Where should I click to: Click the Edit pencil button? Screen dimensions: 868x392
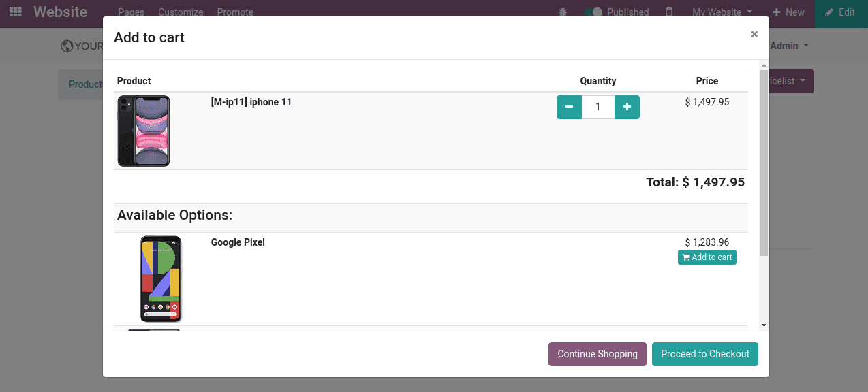click(841, 12)
